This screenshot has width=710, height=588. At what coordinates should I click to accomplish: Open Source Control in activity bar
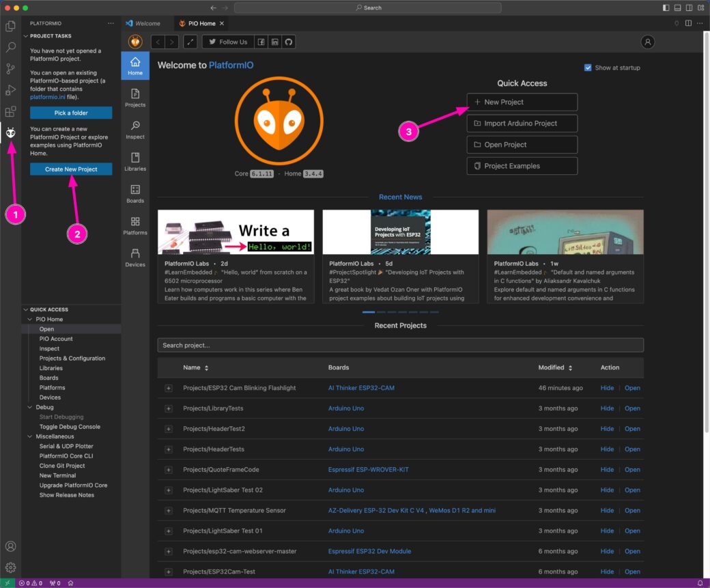(10, 68)
